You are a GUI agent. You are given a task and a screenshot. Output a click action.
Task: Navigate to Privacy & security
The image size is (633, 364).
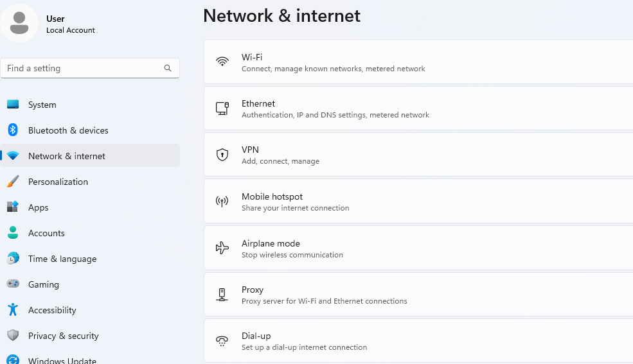coord(64,336)
